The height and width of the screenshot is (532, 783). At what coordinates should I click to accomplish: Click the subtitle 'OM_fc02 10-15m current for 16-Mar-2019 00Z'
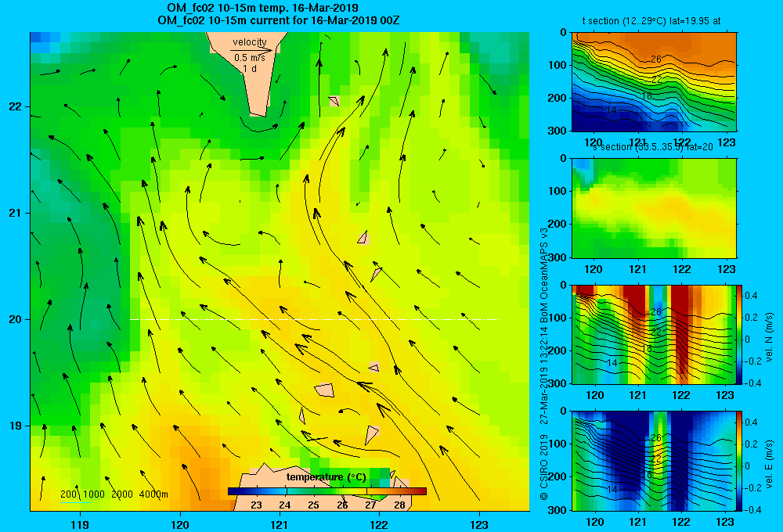pos(278,20)
